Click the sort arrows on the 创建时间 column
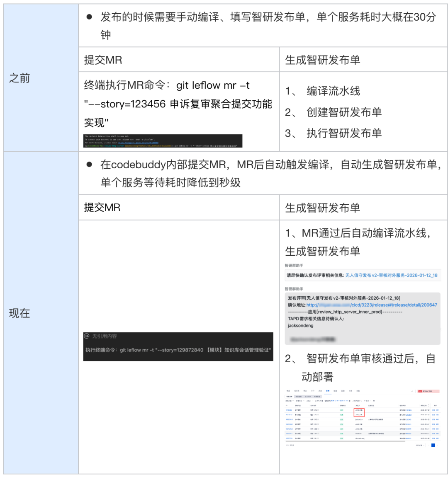448x477 pixels. click(429, 406)
